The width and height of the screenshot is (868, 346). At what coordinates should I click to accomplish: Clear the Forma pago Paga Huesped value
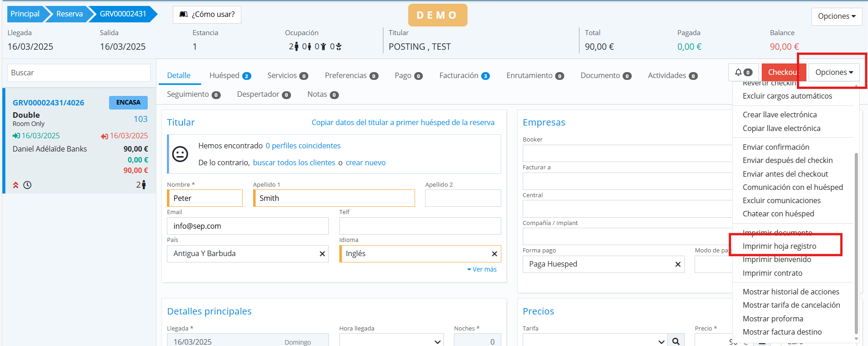[x=677, y=264]
